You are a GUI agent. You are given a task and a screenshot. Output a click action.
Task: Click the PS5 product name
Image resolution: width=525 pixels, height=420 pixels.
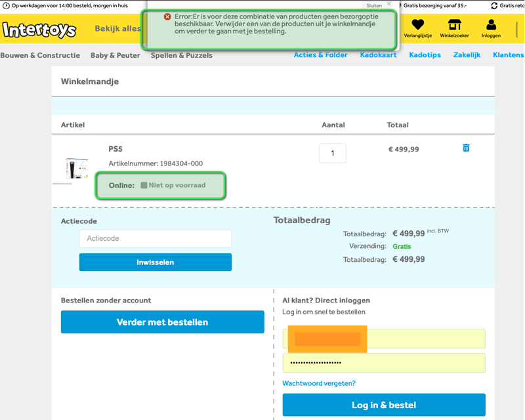point(115,149)
